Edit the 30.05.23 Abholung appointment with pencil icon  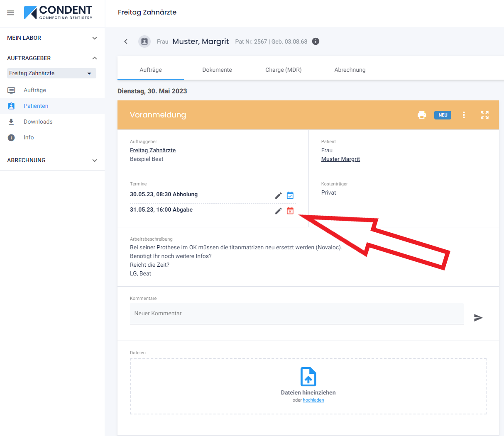pyautogui.click(x=278, y=195)
